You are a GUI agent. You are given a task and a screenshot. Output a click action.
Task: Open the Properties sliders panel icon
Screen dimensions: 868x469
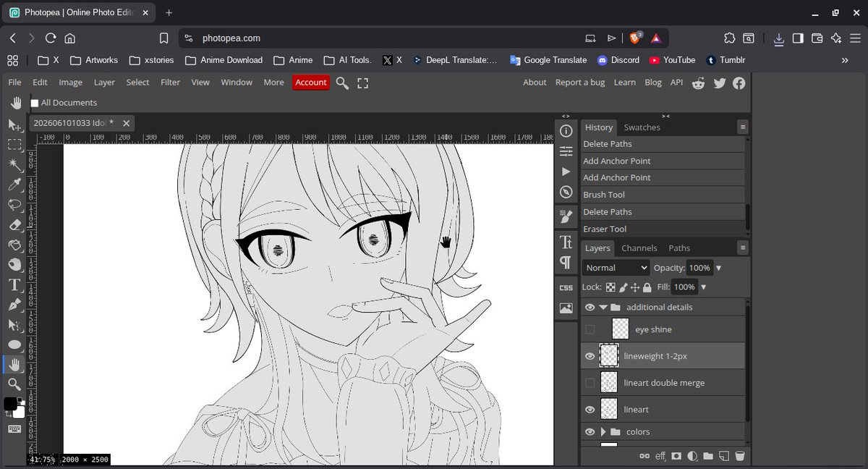click(566, 151)
